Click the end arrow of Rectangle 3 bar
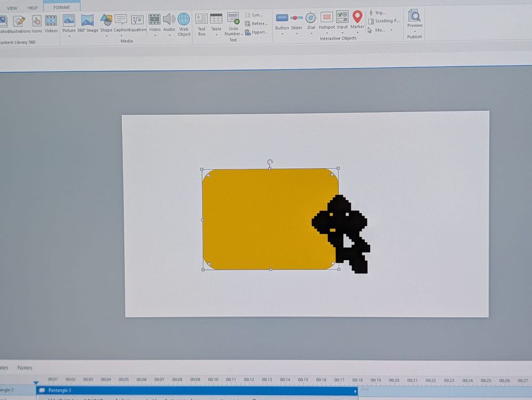This screenshot has width=532, height=400. [x=355, y=391]
